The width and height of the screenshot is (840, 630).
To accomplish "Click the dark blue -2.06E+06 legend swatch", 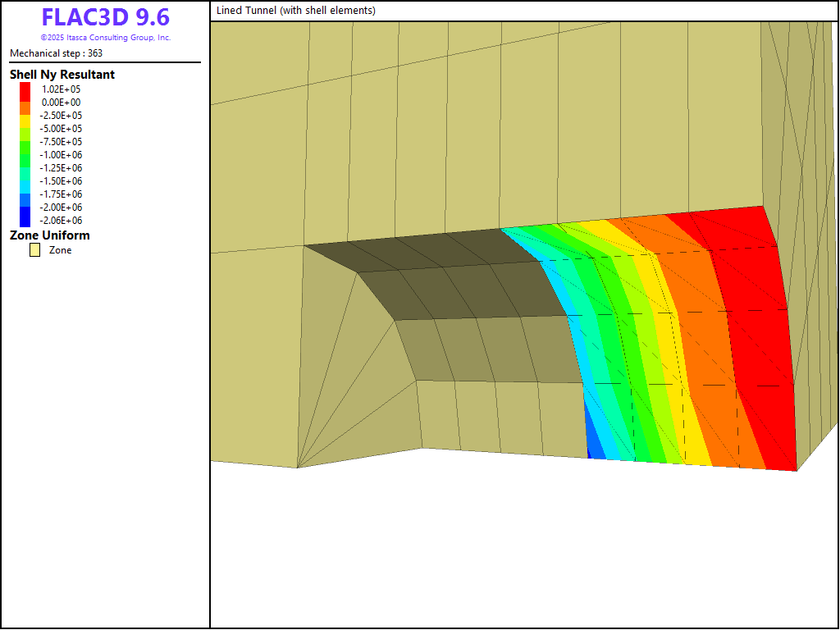I will (25, 220).
